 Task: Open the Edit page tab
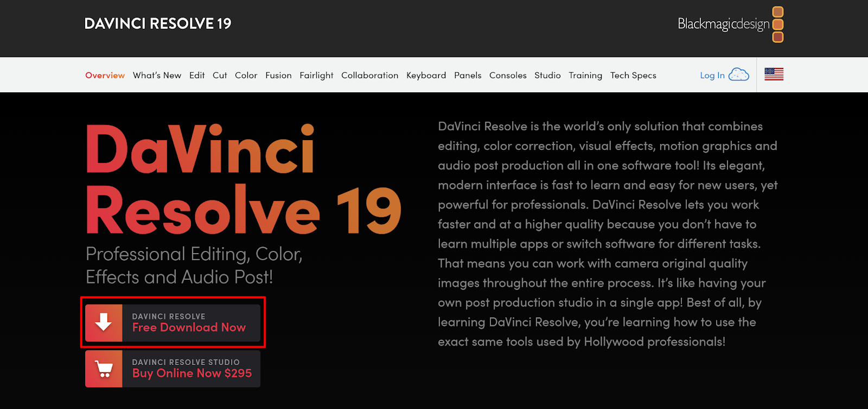(x=197, y=75)
